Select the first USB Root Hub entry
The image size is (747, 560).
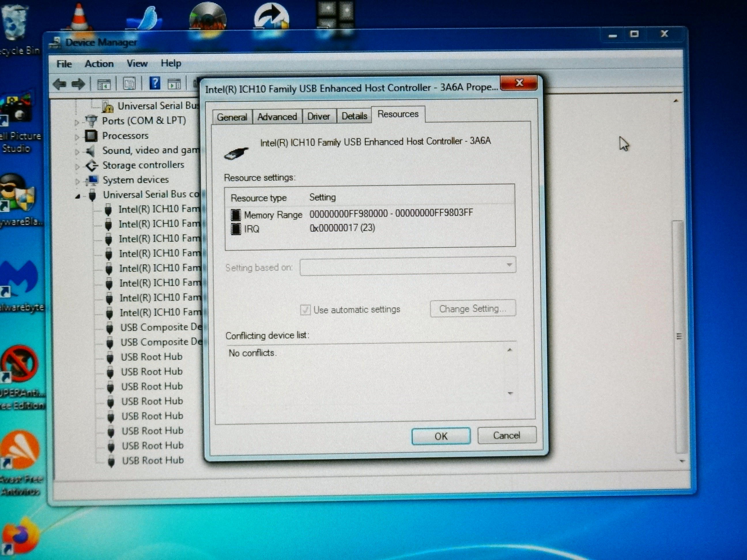coord(151,357)
